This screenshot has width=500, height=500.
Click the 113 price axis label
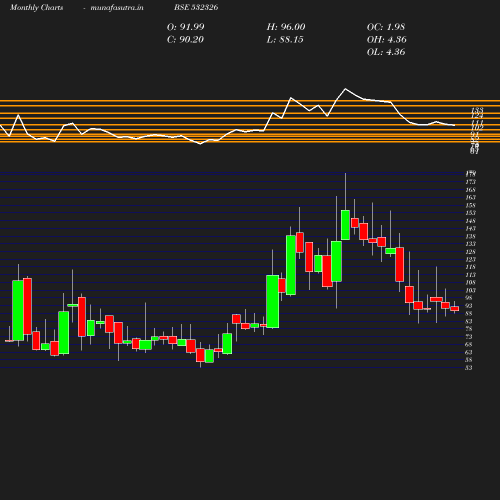click(x=471, y=275)
